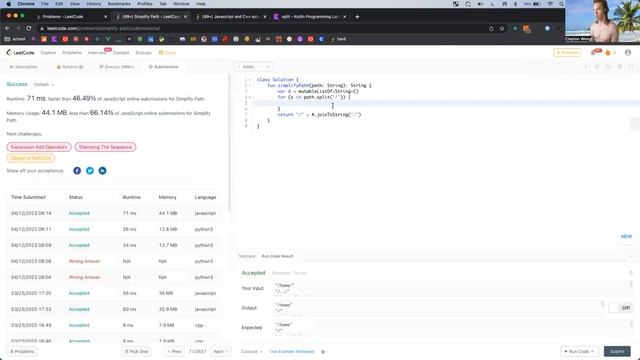
Task: Click the Pick One button
Action: click(136, 351)
